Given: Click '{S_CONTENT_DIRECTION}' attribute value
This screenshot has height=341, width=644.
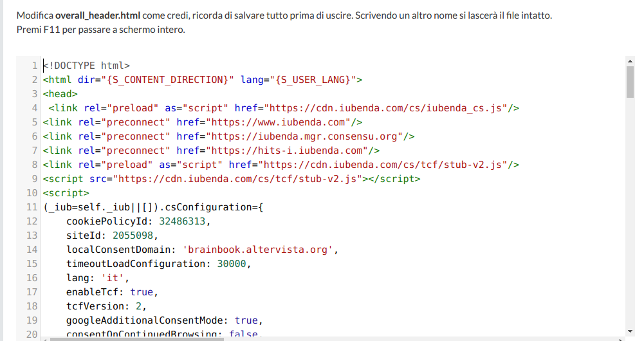Looking at the screenshot, I should (x=167, y=80).
